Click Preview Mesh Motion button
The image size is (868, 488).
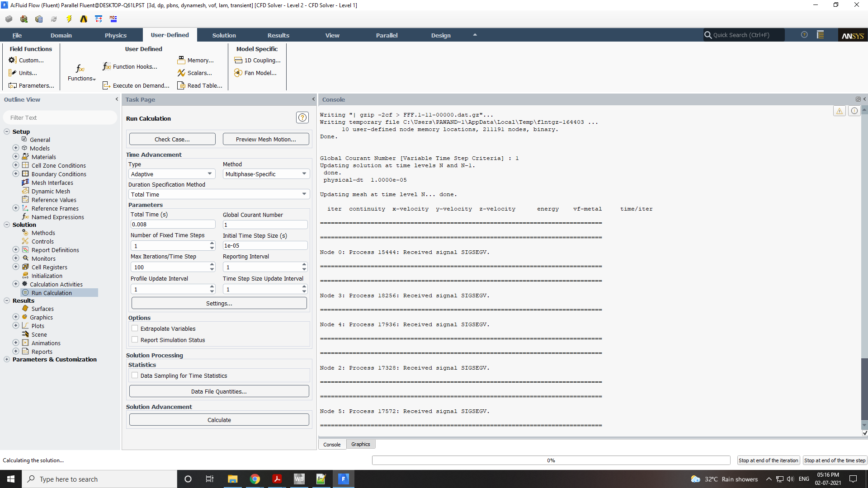click(266, 139)
